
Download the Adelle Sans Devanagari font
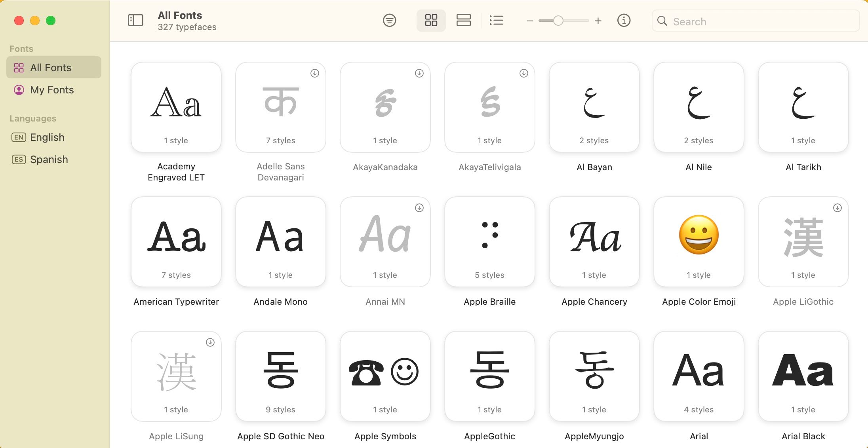(x=314, y=73)
